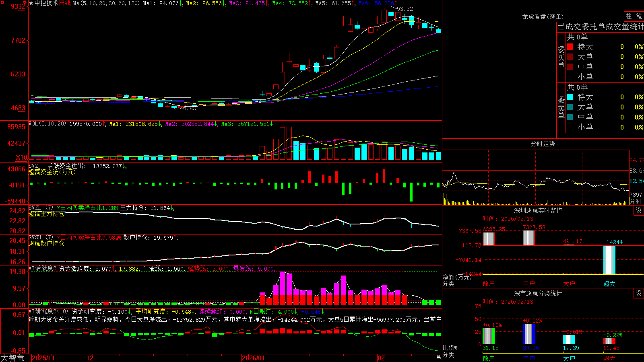Click the star icon before 中控技术
This screenshot has width=644, height=362.
point(31,3)
